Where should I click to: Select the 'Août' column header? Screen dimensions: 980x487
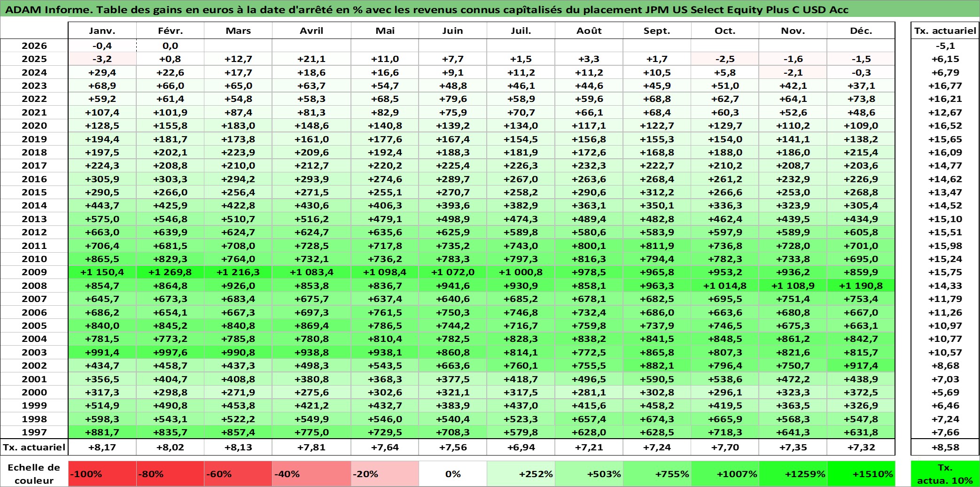point(589,31)
